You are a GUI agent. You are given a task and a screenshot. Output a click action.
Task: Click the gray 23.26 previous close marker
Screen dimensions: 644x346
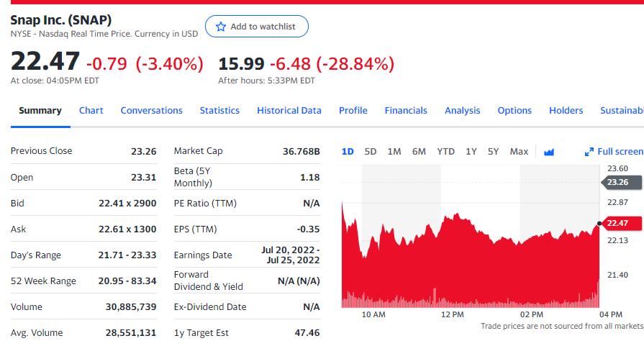click(x=621, y=182)
